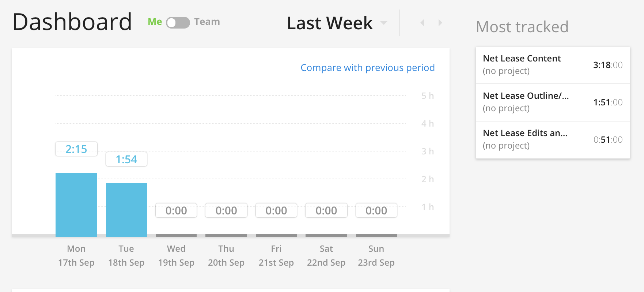
Task: Click the gray baseline bar under Friday
Action: point(276,236)
